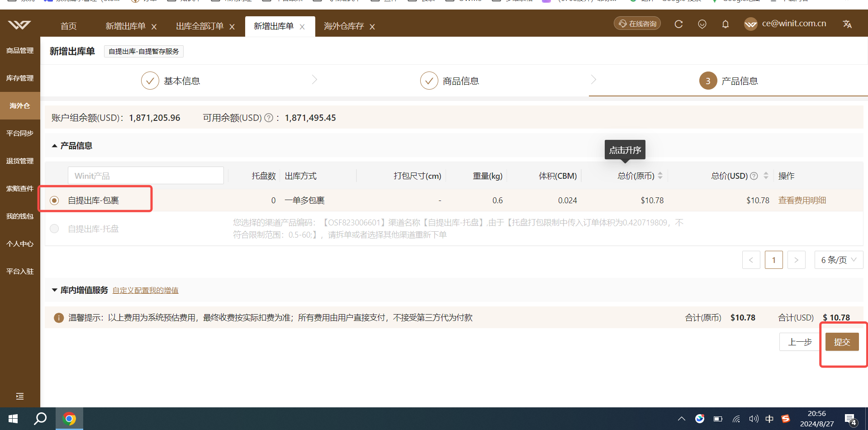Open 查看费用明细 link
868x430 pixels.
click(x=802, y=201)
